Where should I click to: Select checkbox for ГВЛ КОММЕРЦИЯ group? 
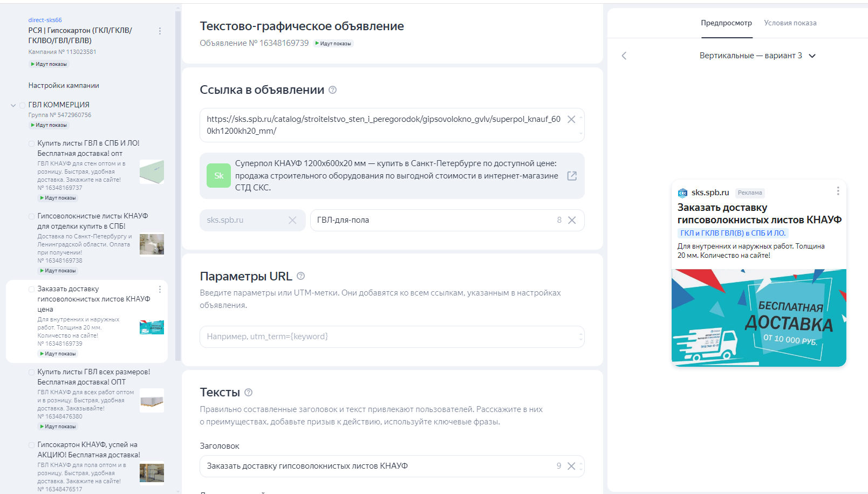(23, 105)
